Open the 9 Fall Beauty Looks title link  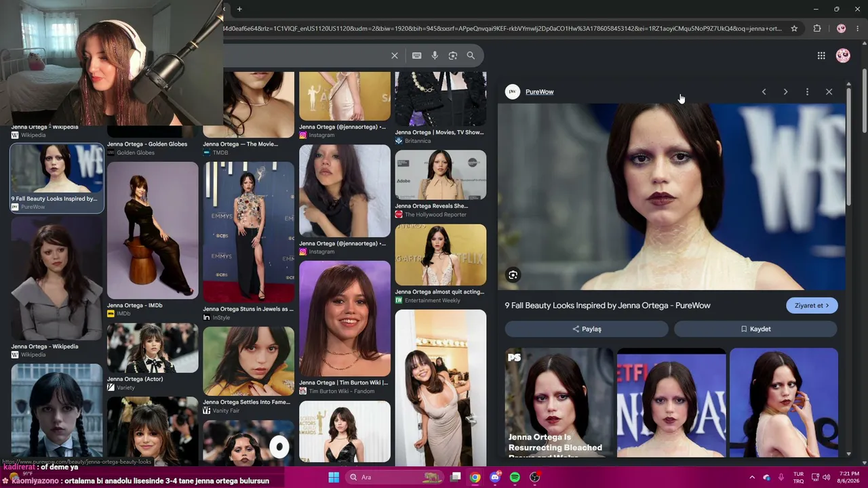pyautogui.click(x=608, y=306)
